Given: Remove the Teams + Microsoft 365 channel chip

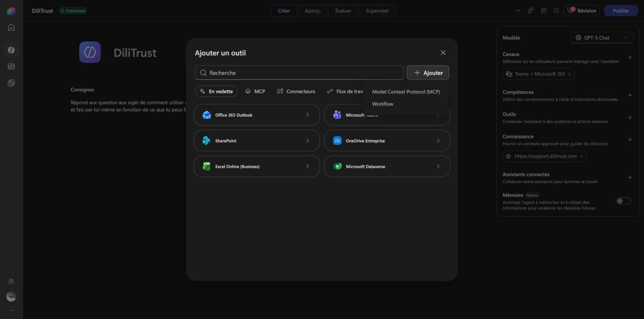Looking at the screenshot, I should pos(569,74).
